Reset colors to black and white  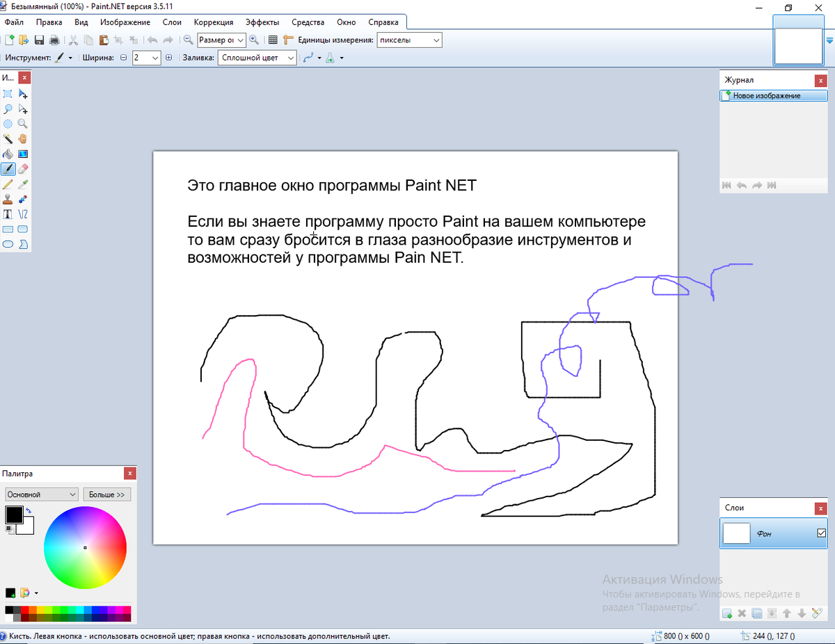coord(10,529)
